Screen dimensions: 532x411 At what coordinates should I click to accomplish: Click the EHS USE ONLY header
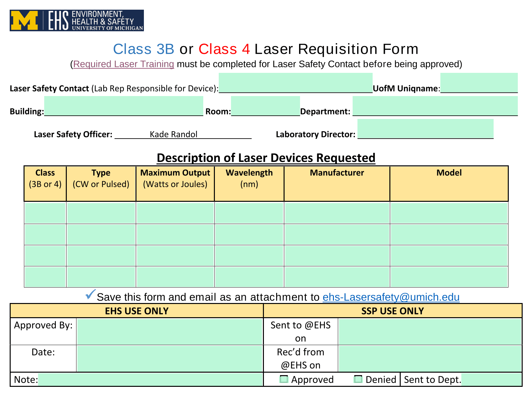(x=137, y=311)
